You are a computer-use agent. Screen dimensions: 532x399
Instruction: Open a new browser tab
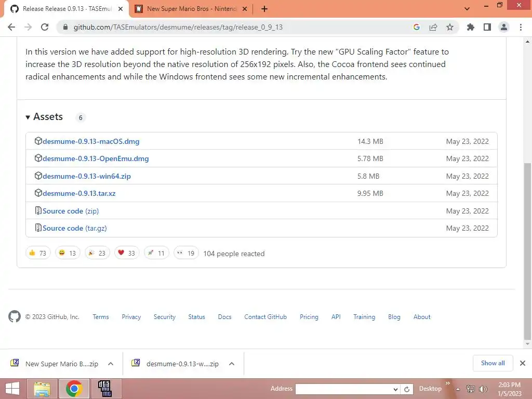264,9
